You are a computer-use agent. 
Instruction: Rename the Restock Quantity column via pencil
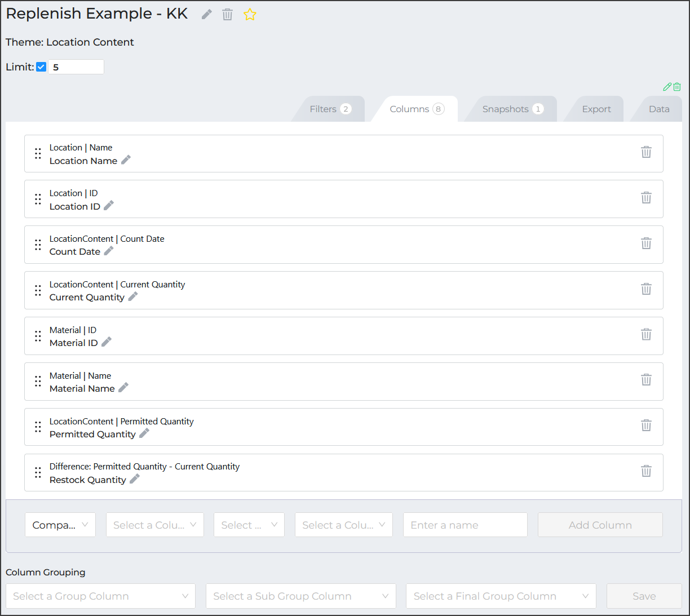pyautogui.click(x=135, y=479)
